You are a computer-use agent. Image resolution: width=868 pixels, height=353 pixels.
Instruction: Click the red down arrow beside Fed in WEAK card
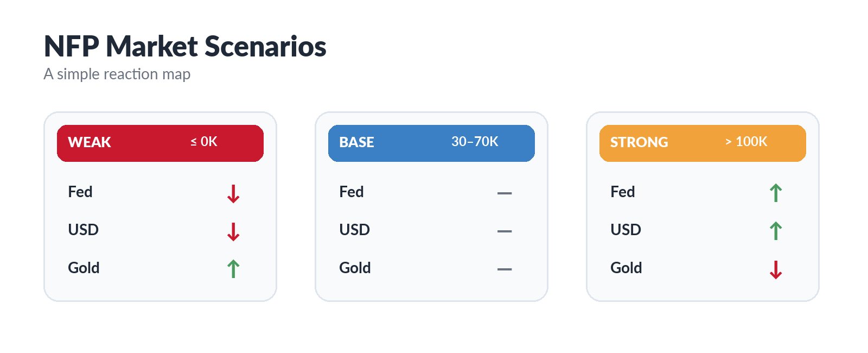tap(233, 193)
